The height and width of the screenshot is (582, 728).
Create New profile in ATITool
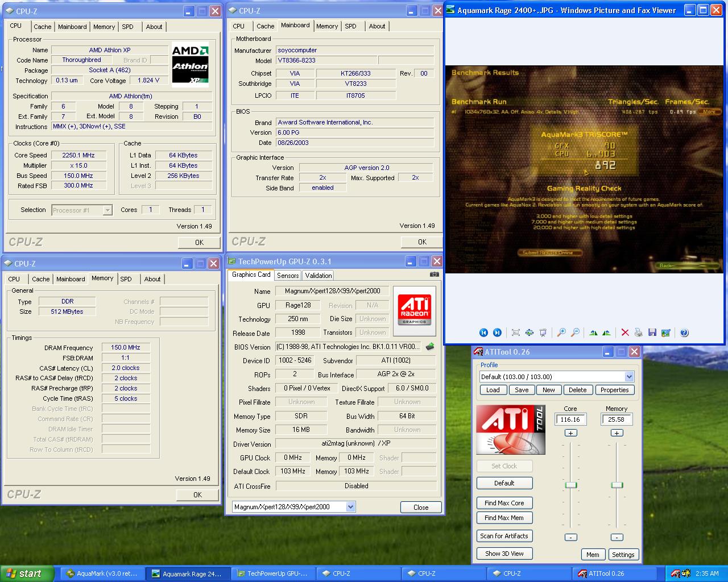pos(549,390)
